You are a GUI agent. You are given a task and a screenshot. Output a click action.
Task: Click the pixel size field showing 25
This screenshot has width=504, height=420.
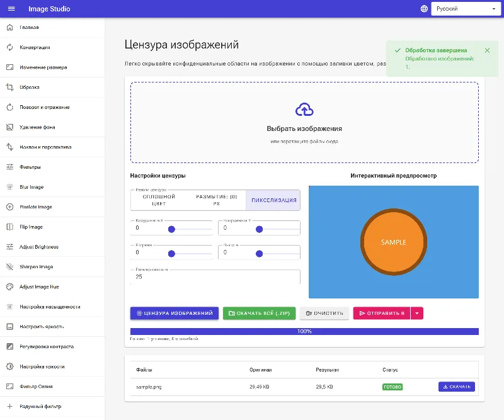[x=215, y=276]
